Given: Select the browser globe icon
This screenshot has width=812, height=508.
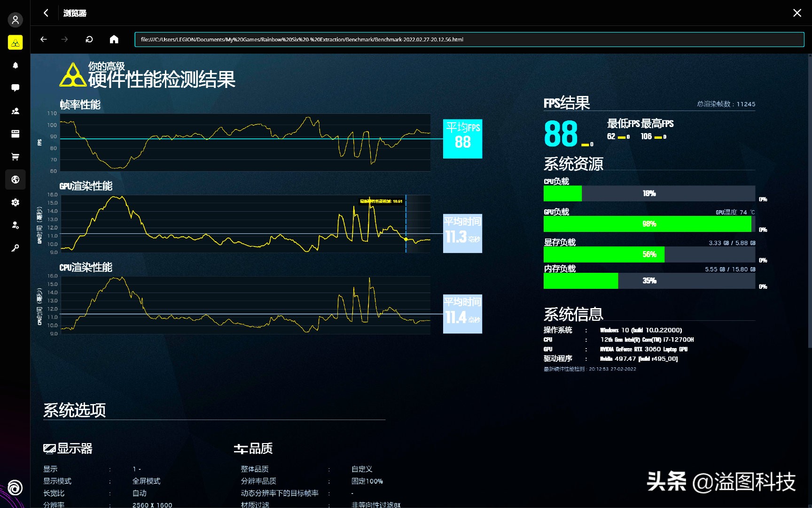Looking at the screenshot, I should [x=16, y=180].
